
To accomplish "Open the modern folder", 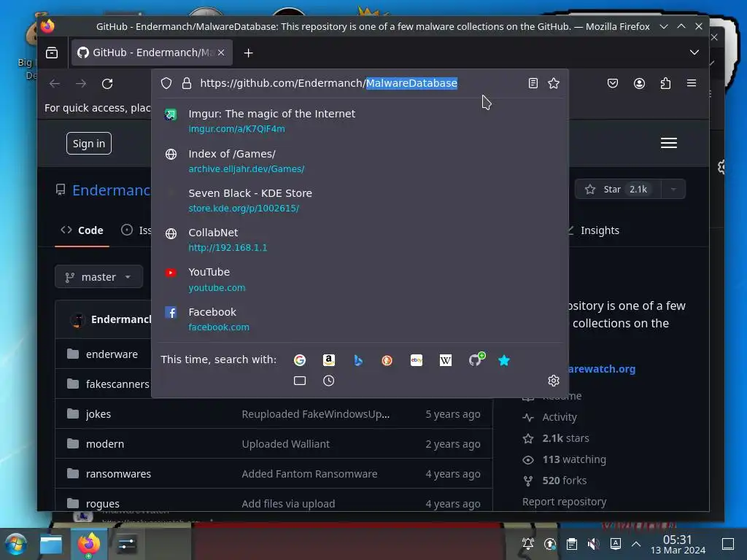I will (x=105, y=444).
